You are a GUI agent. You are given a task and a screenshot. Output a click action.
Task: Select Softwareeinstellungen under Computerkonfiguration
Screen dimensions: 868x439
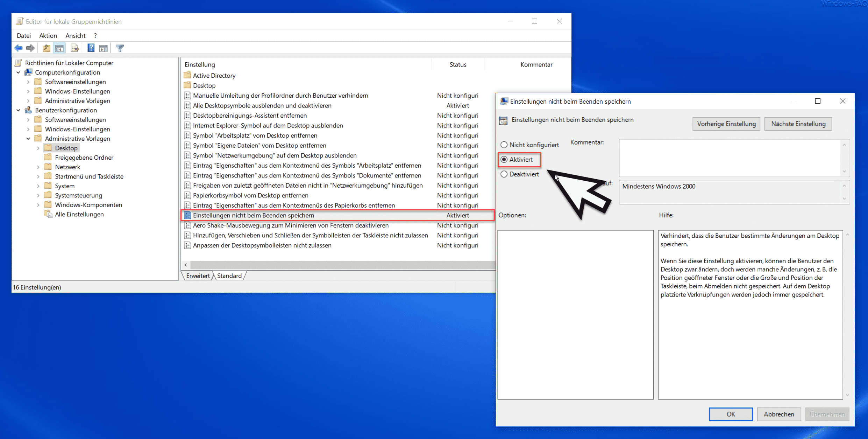pyautogui.click(x=76, y=82)
